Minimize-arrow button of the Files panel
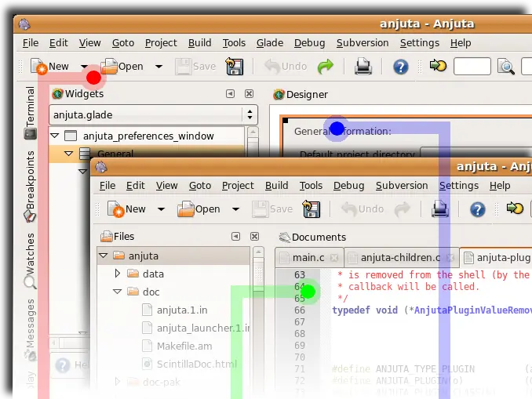This screenshot has width=532, height=399. (236, 236)
